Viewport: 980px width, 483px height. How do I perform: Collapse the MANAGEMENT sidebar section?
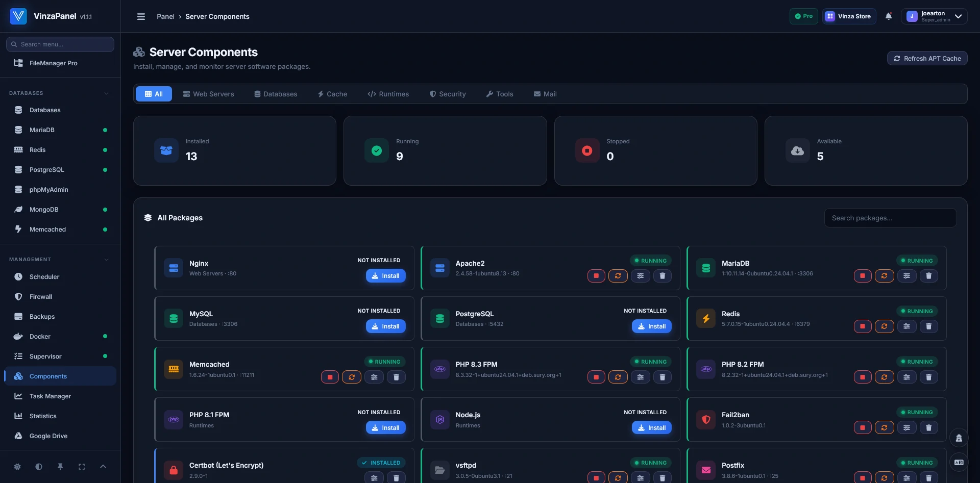(x=106, y=260)
